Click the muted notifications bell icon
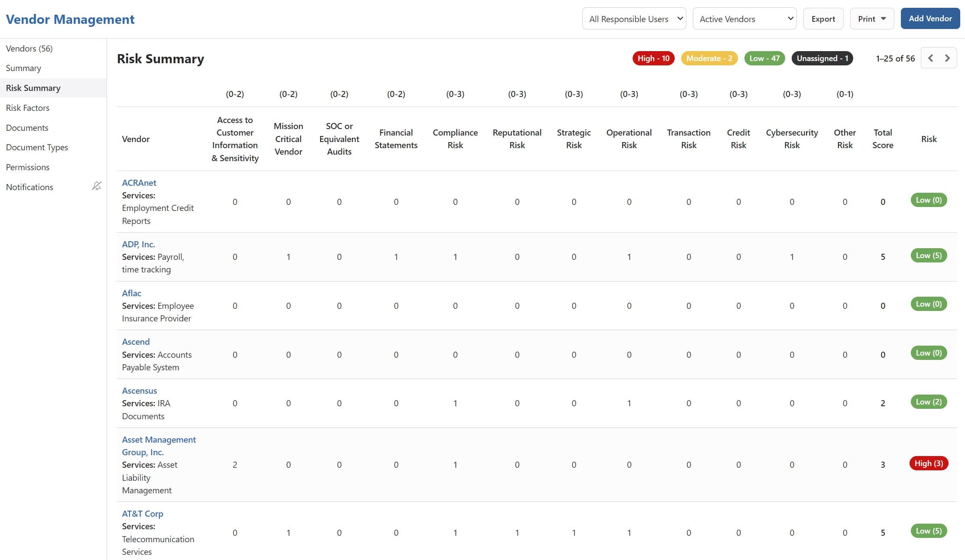This screenshot has height=560, width=965. 97,186
